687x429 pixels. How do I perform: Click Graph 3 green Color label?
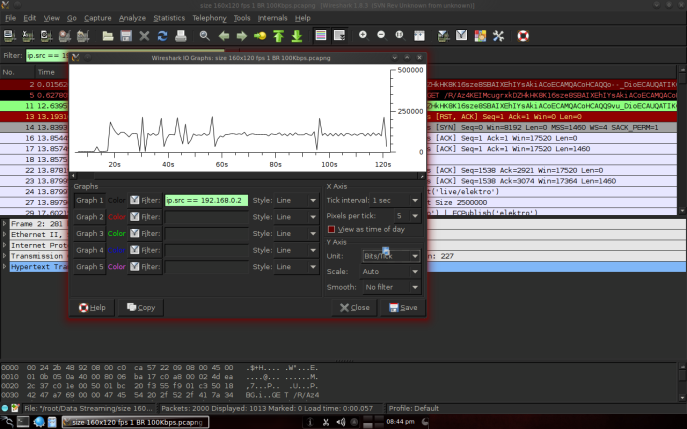click(117, 234)
